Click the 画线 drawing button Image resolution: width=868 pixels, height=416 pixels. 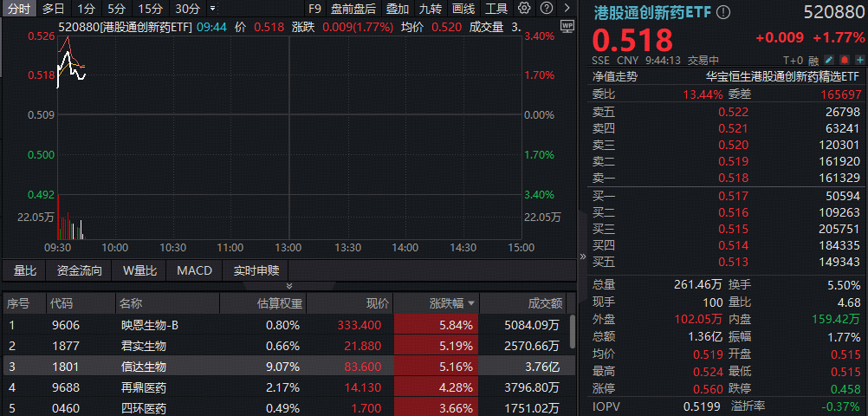[463, 9]
